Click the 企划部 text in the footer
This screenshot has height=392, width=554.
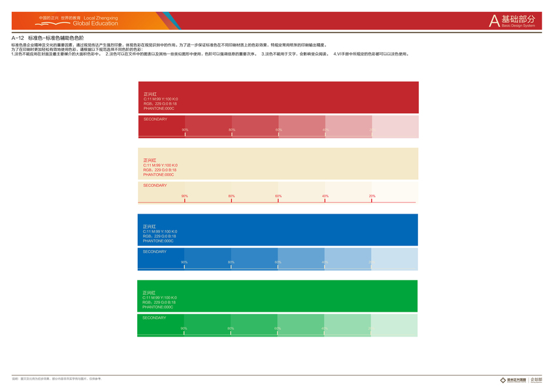[536, 380]
